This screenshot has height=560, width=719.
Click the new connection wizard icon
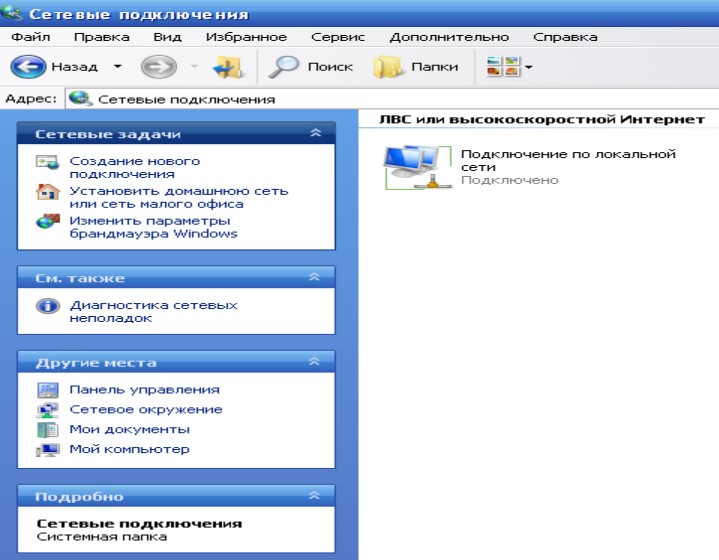pyautogui.click(x=48, y=162)
